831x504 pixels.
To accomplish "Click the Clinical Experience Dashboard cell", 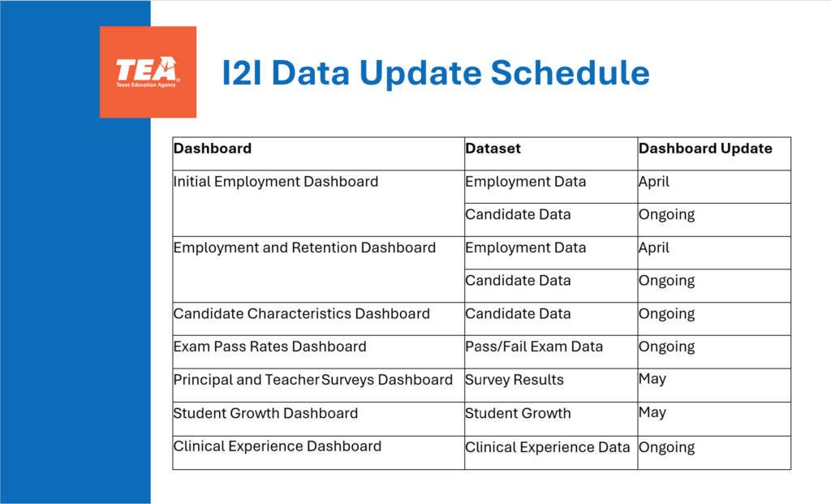I will (277, 446).
